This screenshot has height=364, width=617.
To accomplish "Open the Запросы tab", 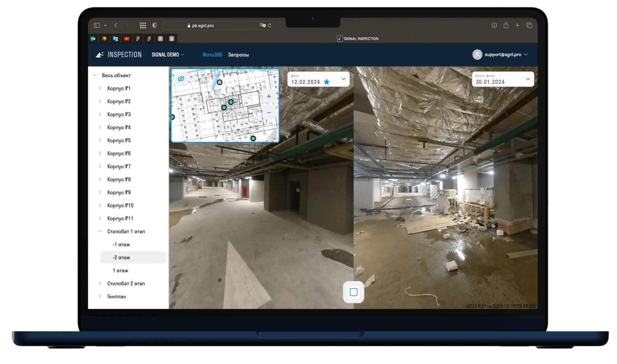I will tap(238, 55).
